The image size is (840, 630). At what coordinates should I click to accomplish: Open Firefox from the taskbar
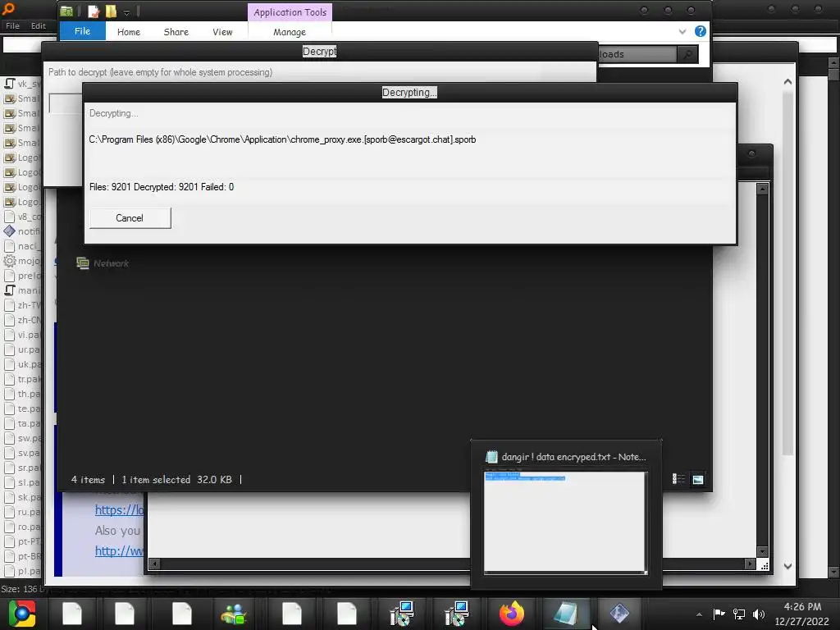coord(512,614)
